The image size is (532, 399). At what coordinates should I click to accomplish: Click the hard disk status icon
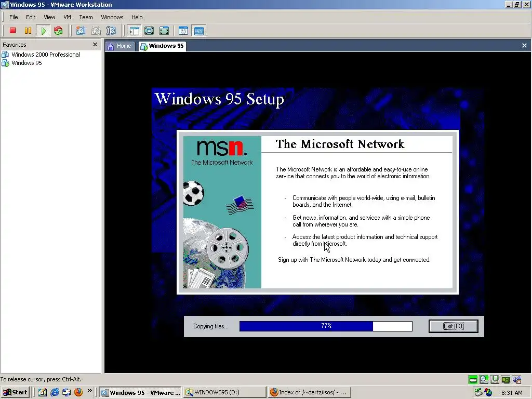[x=473, y=380]
